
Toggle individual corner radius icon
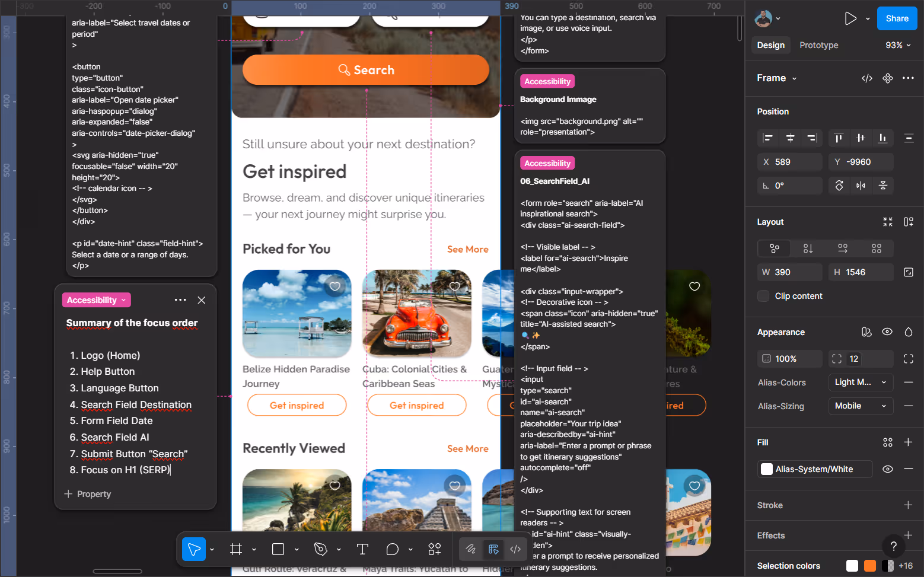(908, 359)
